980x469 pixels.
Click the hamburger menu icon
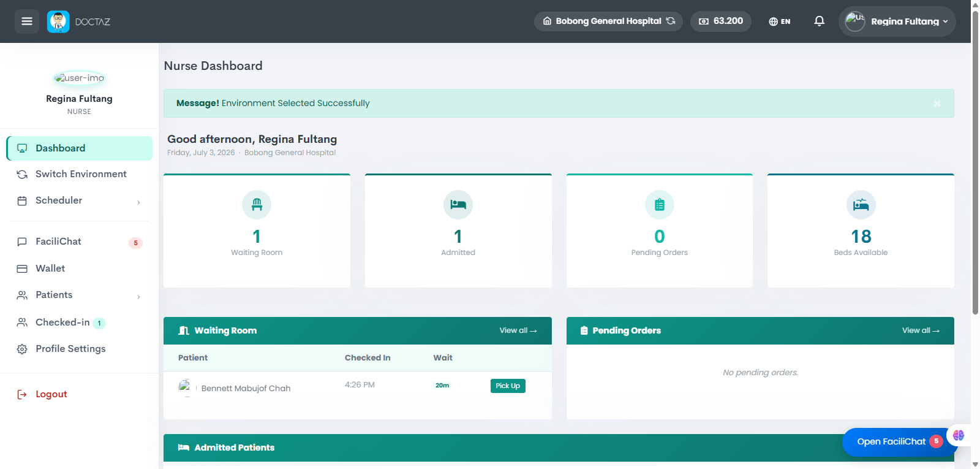tap(27, 21)
